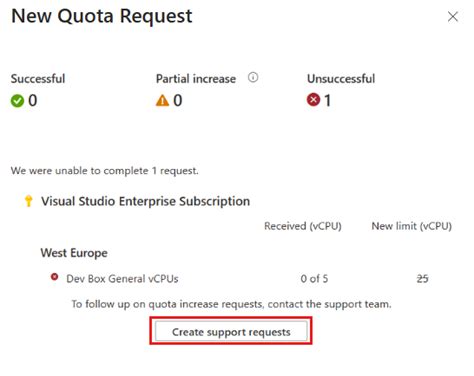Image resolution: width=474 pixels, height=376 pixels.
Task: Click the New Quota Request title
Action: coord(102,16)
